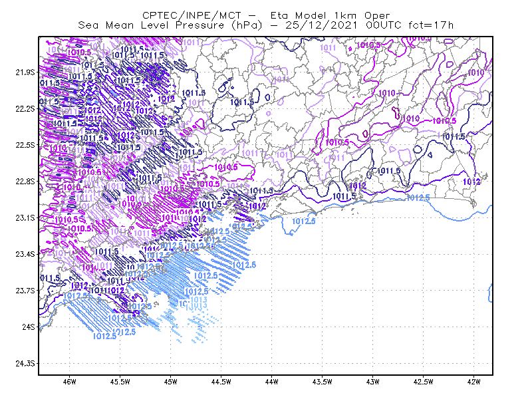Click the 43.5W longitude axis label

click(x=323, y=382)
